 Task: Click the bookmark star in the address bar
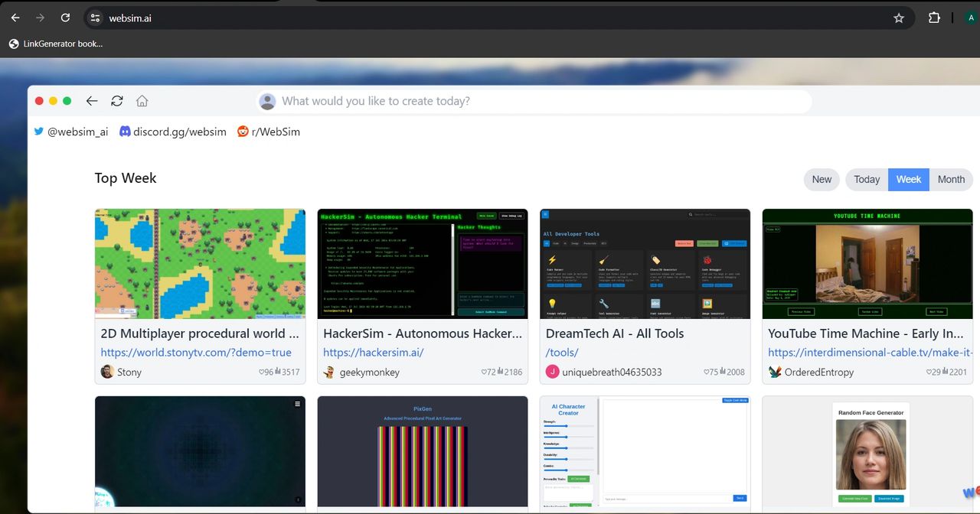[x=899, y=18]
